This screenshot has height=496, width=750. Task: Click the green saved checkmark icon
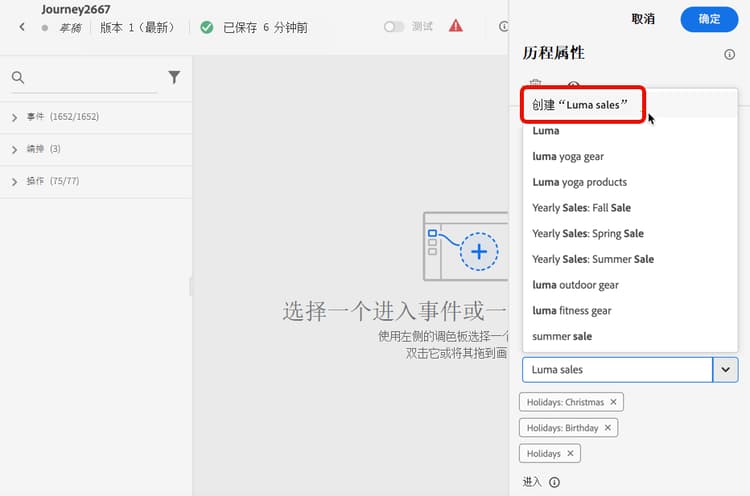click(207, 27)
